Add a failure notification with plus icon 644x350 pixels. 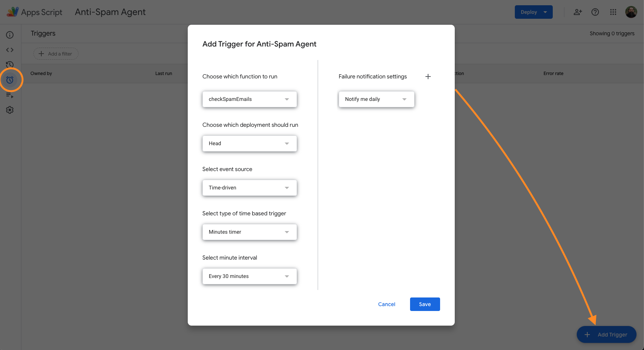point(428,77)
